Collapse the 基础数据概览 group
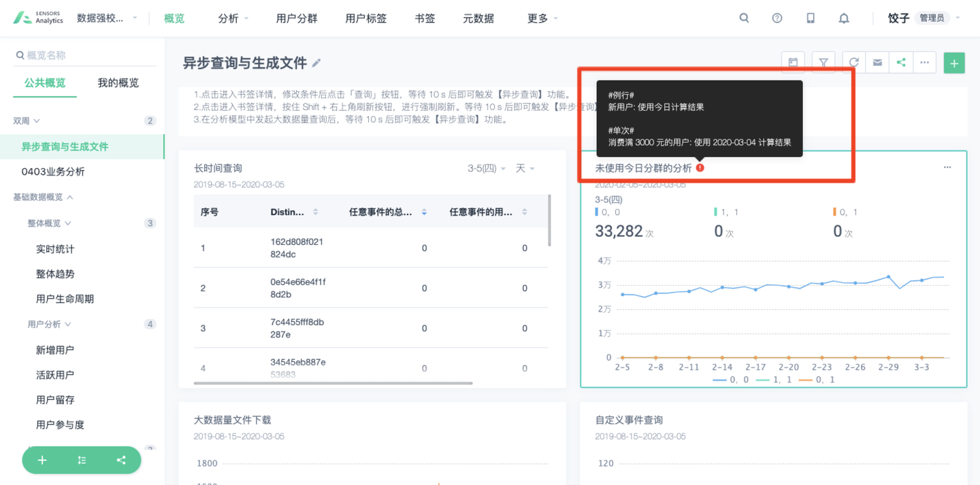Image resolution: width=980 pixels, height=485 pixels. [43, 197]
